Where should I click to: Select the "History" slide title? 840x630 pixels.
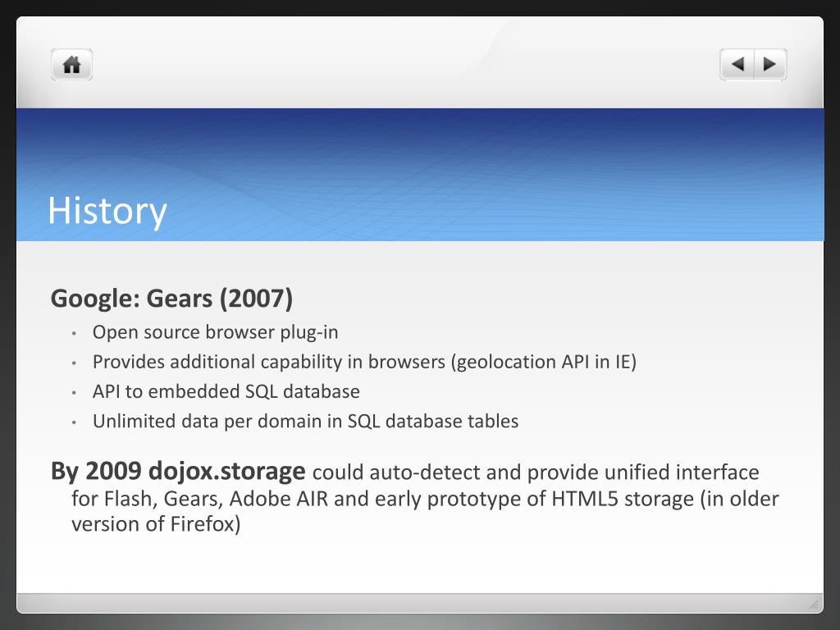pos(107,211)
